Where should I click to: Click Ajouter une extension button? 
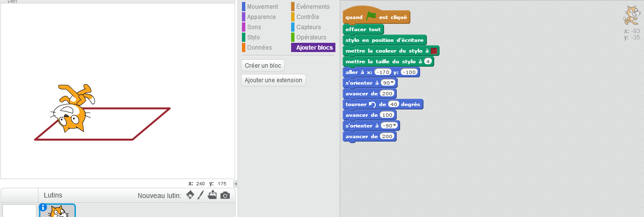coord(273,80)
